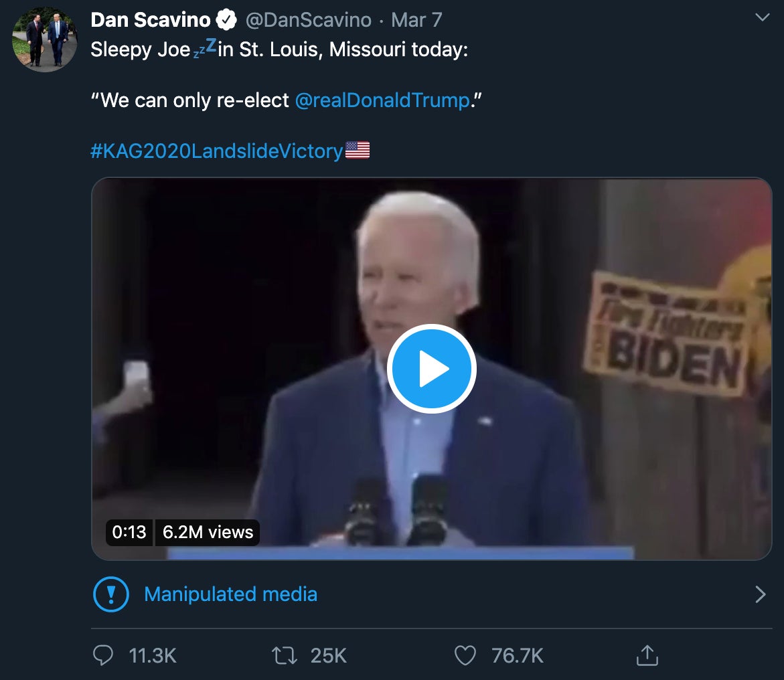The height and width of the screenshot is (680, 784).
Task: Click the share upload icon
Action: pos(647,656)
